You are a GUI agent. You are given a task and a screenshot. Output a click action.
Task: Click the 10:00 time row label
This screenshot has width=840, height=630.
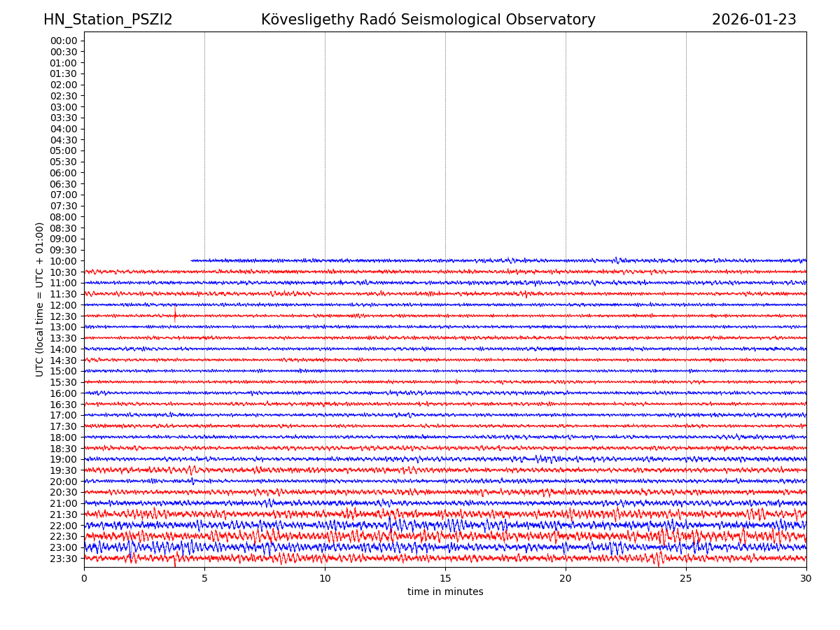click(64, 261)
